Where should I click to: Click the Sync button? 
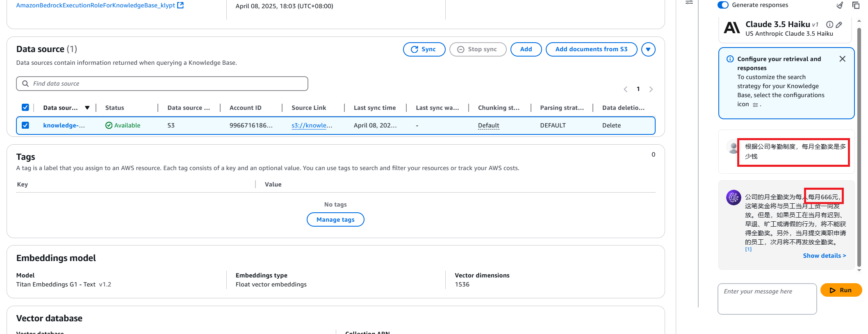coord(424,50)
